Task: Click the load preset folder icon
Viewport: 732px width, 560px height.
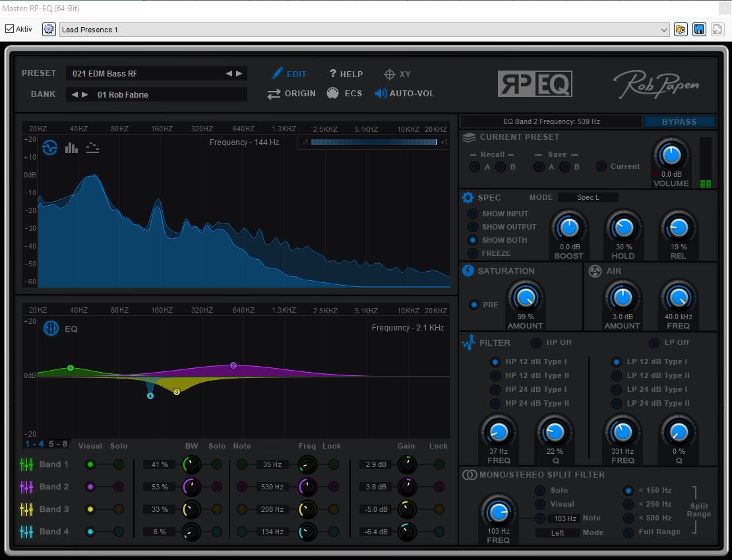Action: (681, 30)
